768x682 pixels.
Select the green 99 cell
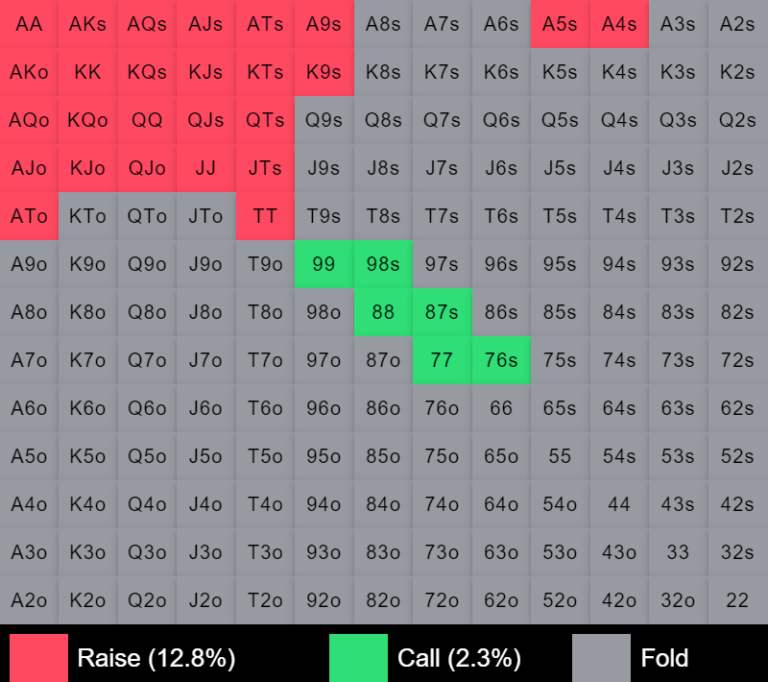[x=324, y=264]
